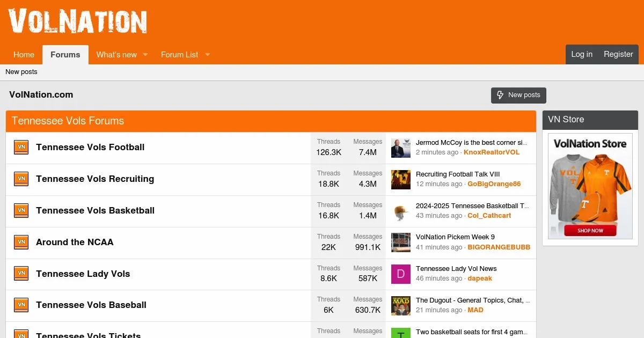Open the Forum List tab
Image resolution: width=644 pixels, height=338 pixels.
[179, 55]
